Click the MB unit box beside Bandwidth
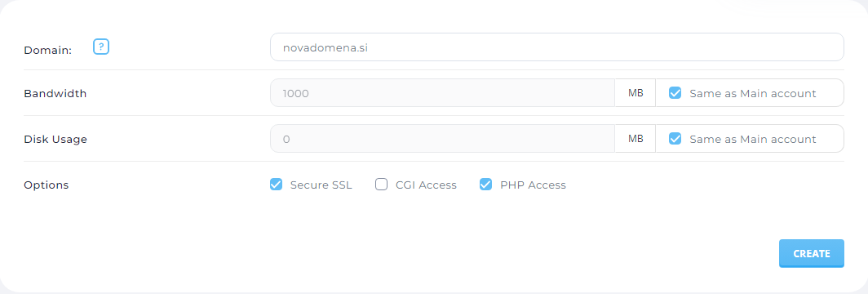 pos(635,93)
